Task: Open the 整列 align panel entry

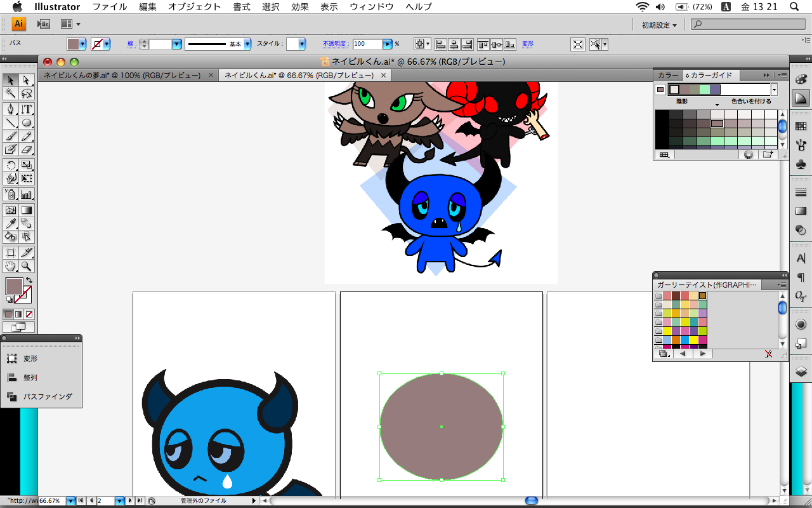Action: 30,377
